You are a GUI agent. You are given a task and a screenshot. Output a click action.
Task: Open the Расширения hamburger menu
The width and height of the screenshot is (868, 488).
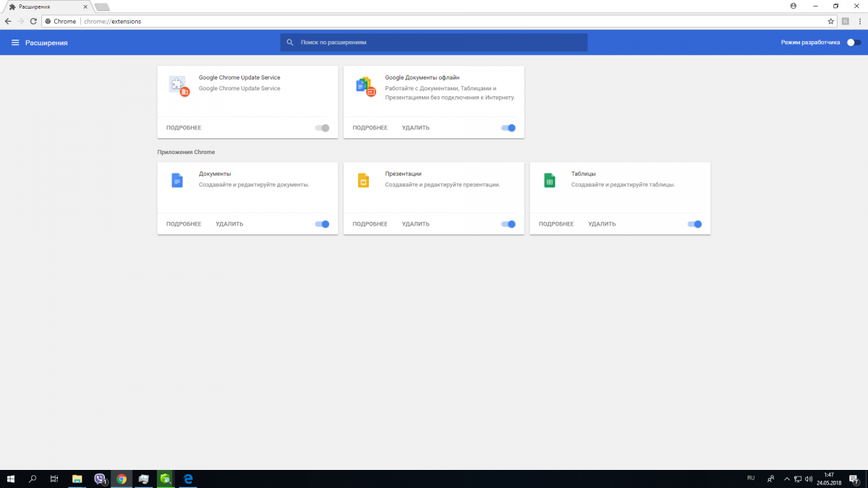(14, 43)
